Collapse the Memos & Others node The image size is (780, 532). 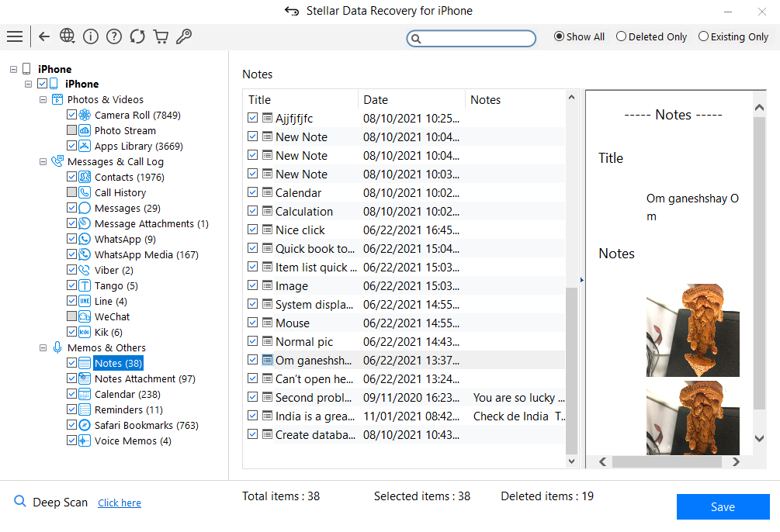click(43, 347)
